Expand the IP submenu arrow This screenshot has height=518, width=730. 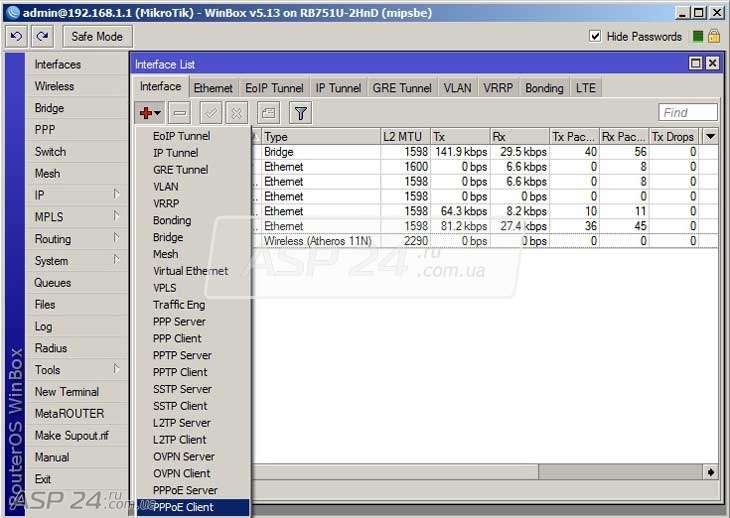[x=116, y=194]
